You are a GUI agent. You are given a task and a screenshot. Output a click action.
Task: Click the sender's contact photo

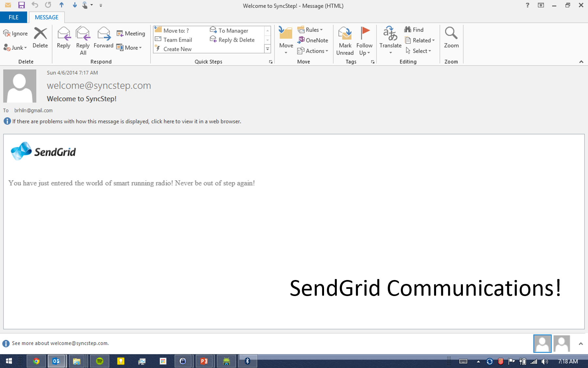point(20,86)
